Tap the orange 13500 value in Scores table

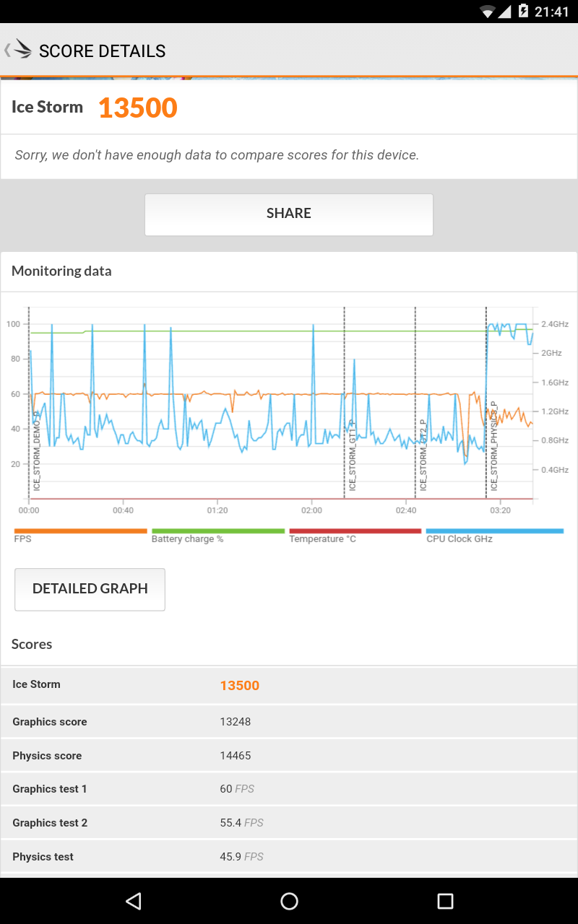[x=239, y=686]
